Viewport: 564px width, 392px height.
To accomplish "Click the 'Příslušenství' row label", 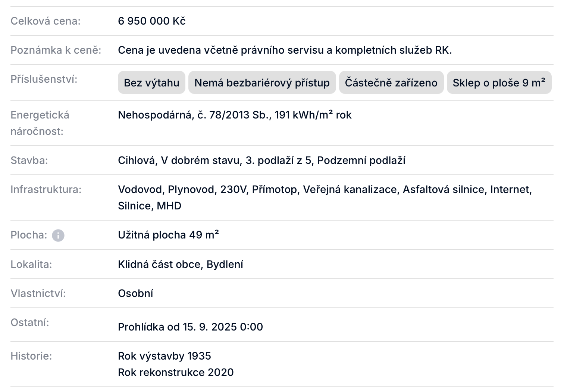I will tap(44, 79).
